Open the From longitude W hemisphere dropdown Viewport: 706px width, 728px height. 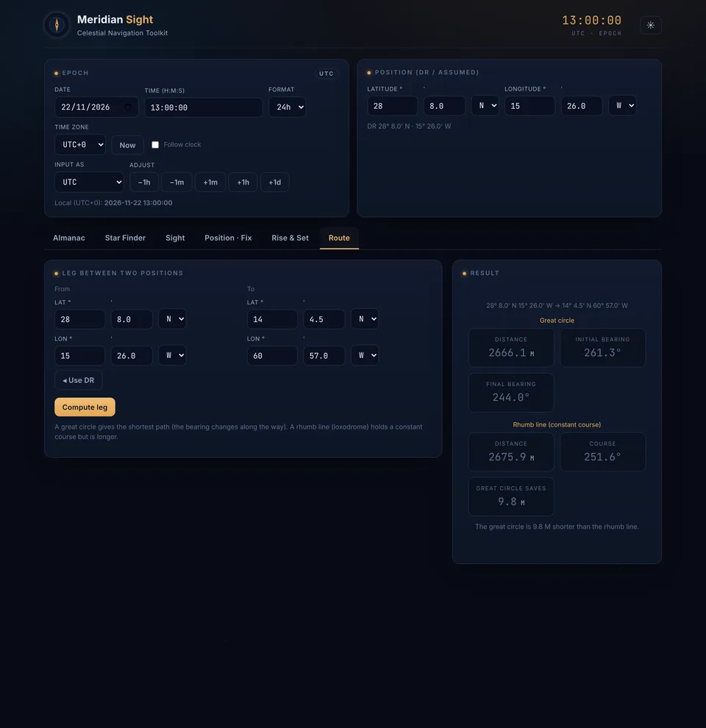[x=172, y=355]
